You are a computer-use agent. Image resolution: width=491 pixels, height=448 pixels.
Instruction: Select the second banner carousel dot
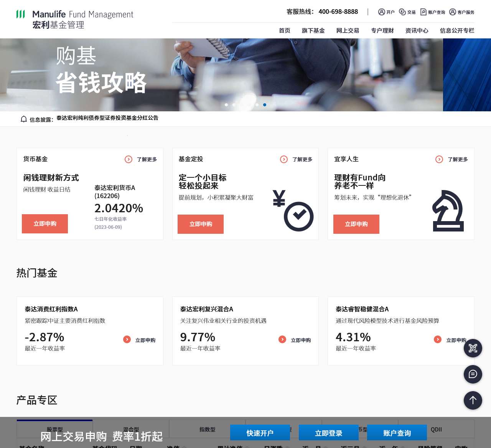coord(234,105)
